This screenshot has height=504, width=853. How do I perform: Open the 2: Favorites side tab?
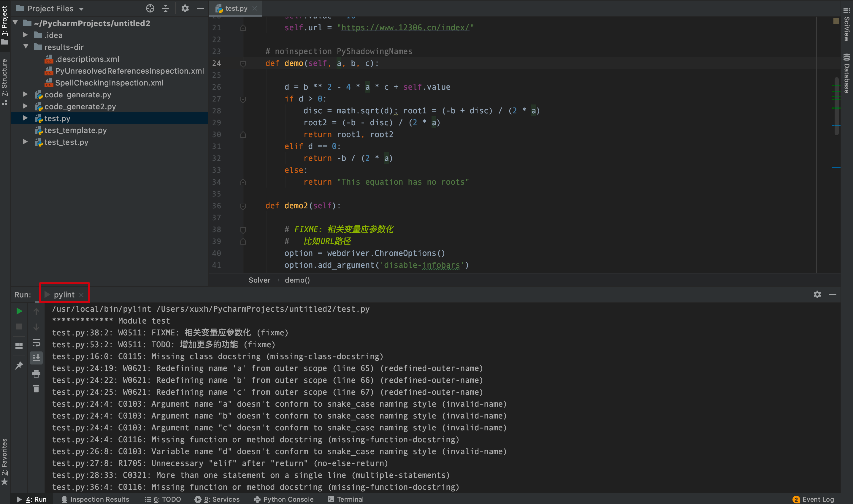click(4, 462)
